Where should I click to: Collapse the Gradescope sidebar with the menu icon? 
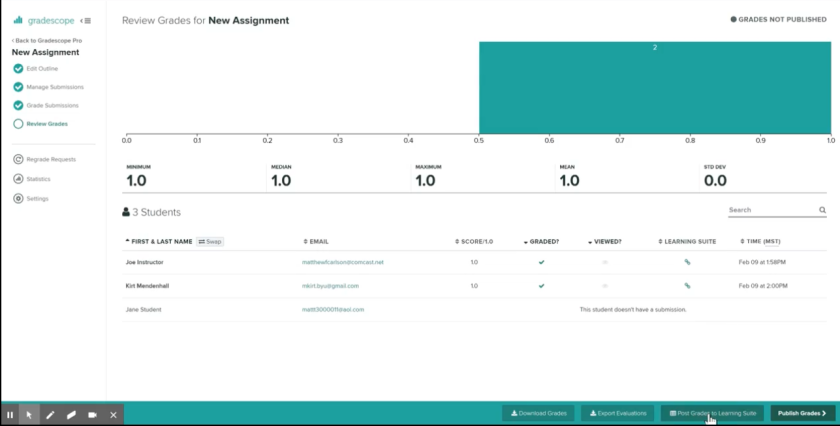pyautogui.click(x=85, y=20)
